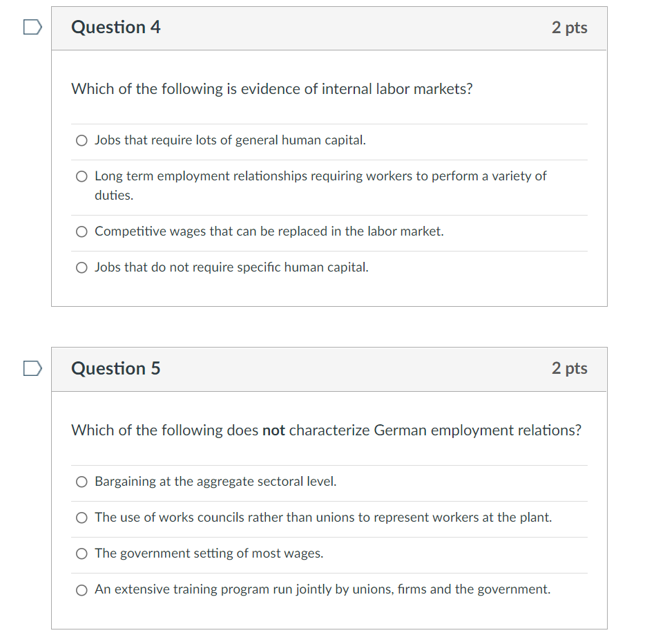Click the Question 4 header title
This screenshot has width=665, height=644.
(115, 28)
